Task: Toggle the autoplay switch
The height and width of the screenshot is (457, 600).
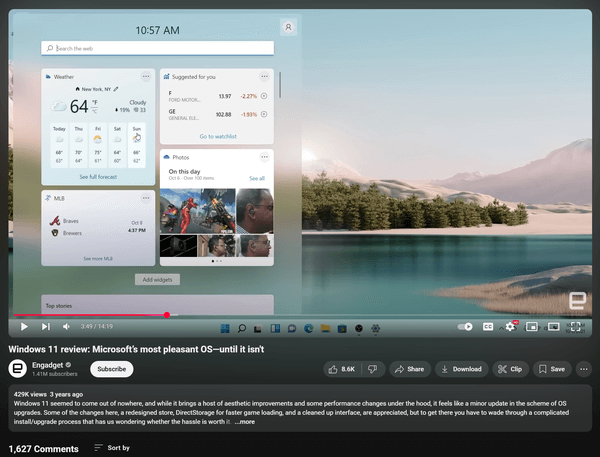Action: point(465,326)
